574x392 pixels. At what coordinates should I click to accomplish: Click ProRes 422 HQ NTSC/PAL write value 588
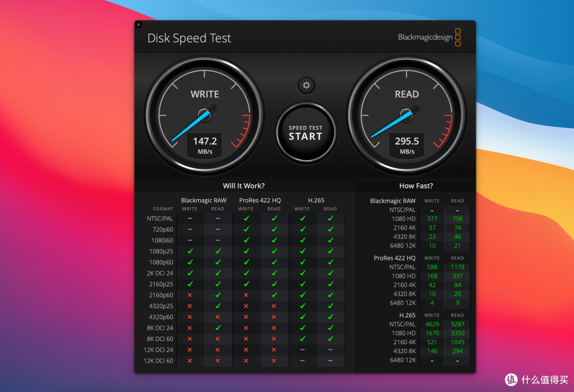tap(432, 267)
